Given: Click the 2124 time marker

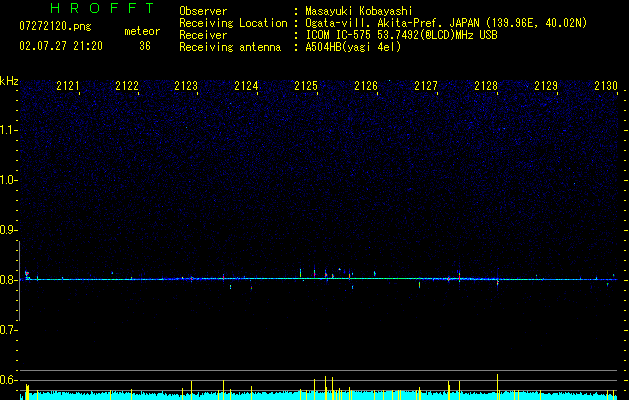Looking at the screenshot, I should [x=246, y=86].
